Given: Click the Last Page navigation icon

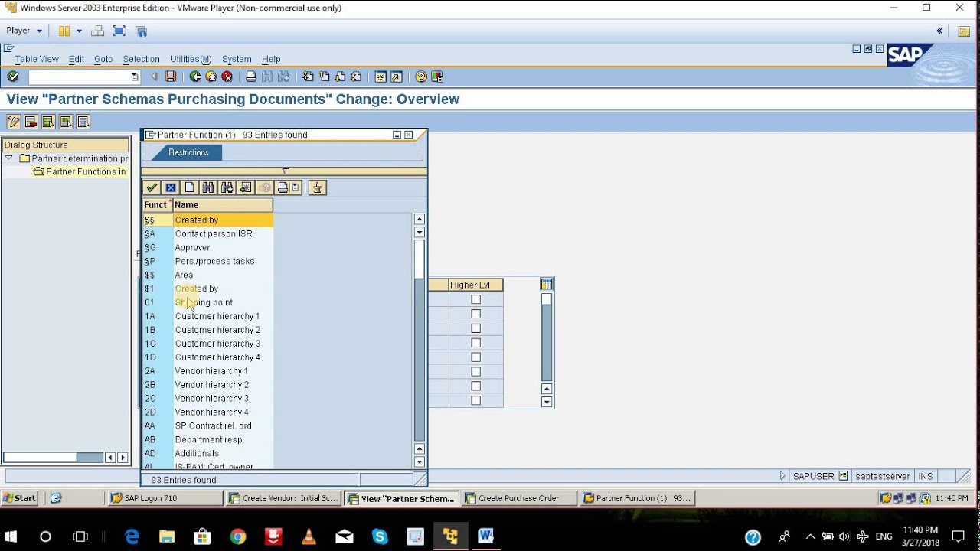Looking at the screenshot, I should 356,77.
